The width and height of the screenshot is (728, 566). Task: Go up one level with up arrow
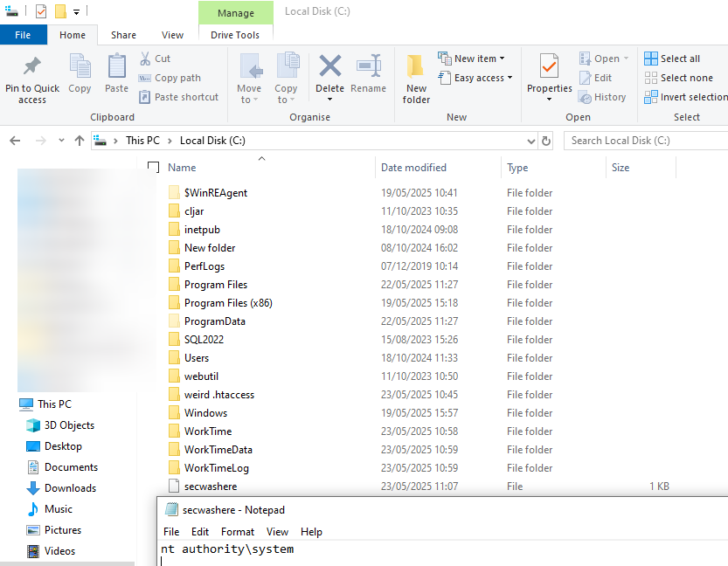(x=80, y=141)
